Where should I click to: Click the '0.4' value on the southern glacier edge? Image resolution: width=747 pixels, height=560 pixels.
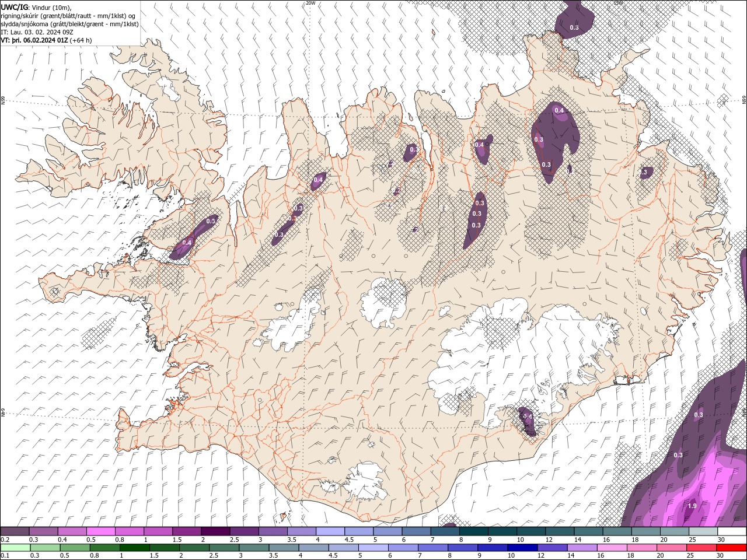point(528,416)
